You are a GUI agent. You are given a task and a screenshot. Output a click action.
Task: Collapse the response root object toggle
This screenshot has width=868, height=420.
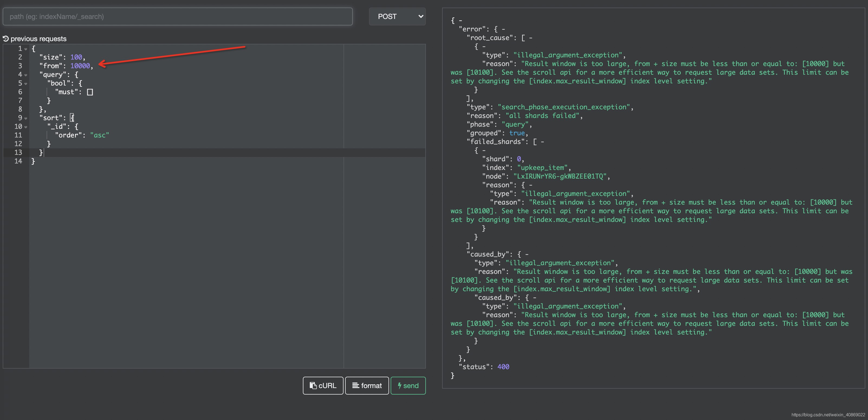[460, 21]
